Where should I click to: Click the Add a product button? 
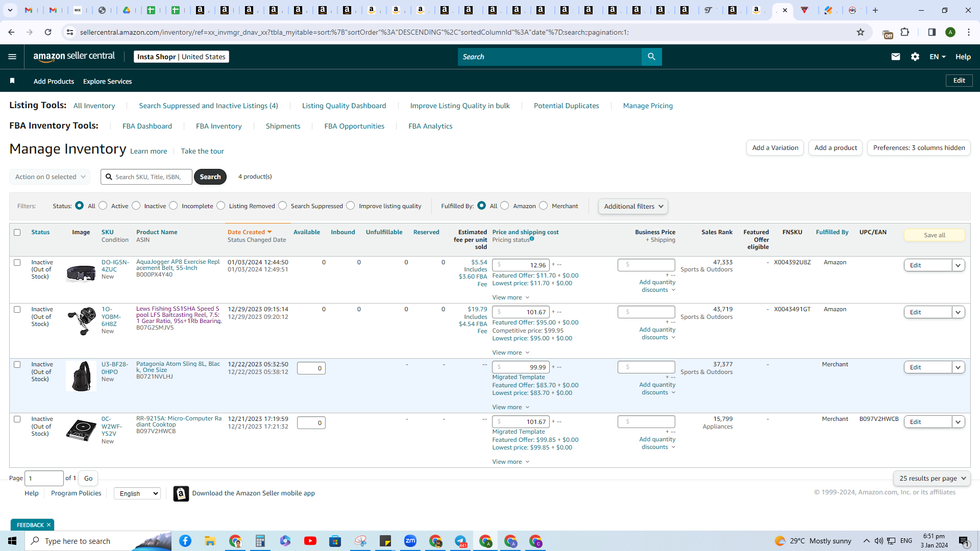pos(836,148)
